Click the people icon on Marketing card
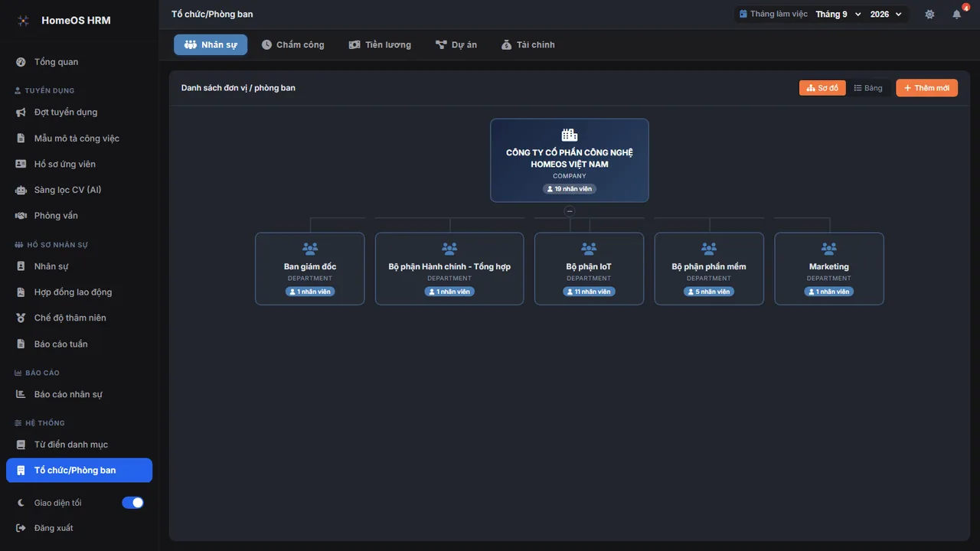980x551 pixels. coord(829,249)
